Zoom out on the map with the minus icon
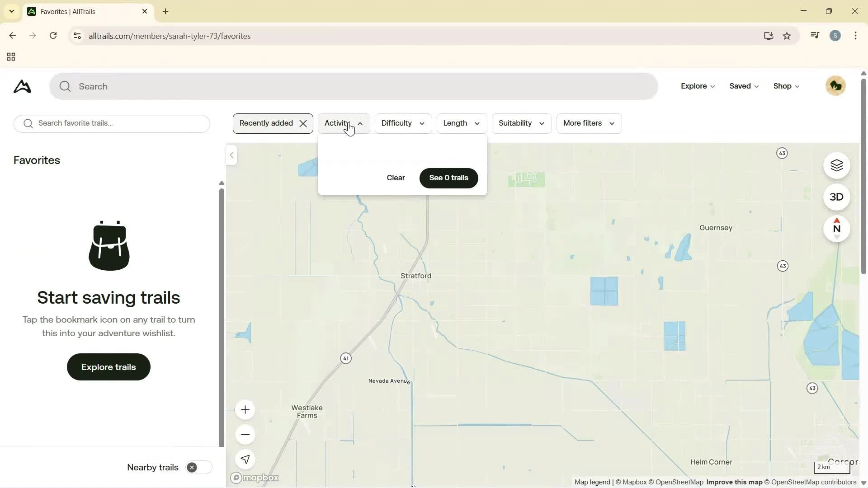This screenshot has height=488, width=868. click(245, 434)
